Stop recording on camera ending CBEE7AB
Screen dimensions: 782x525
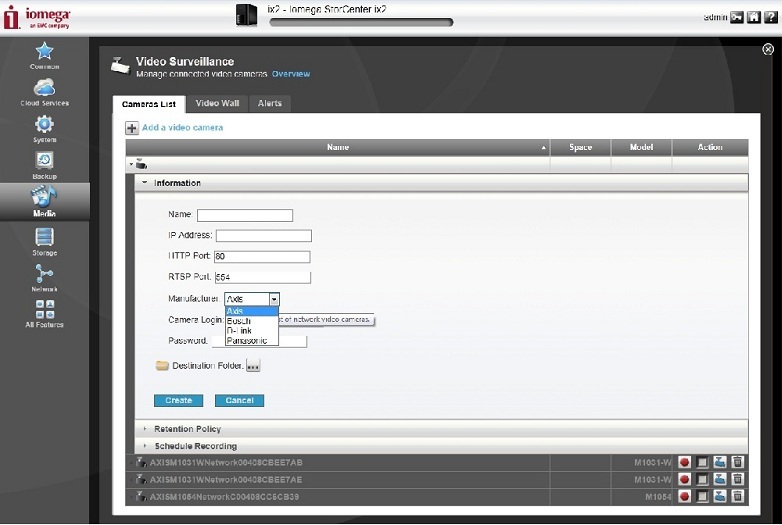pos(702,462)
